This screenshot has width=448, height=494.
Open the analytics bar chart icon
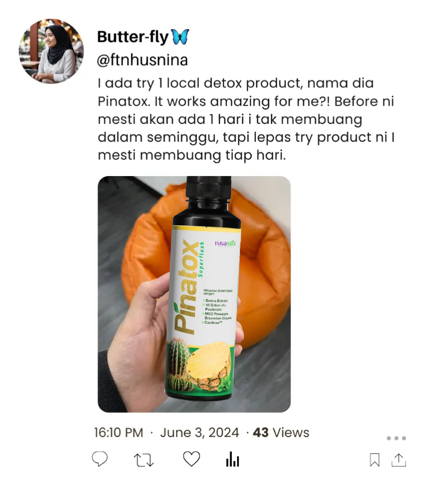pyautogui.click(x=233, y=460)
